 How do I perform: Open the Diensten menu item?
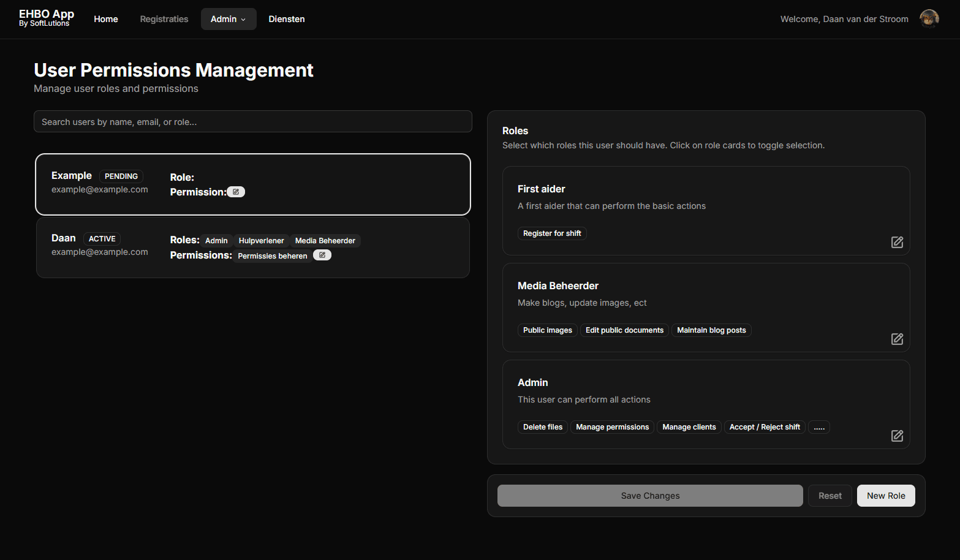pos(286,19)
